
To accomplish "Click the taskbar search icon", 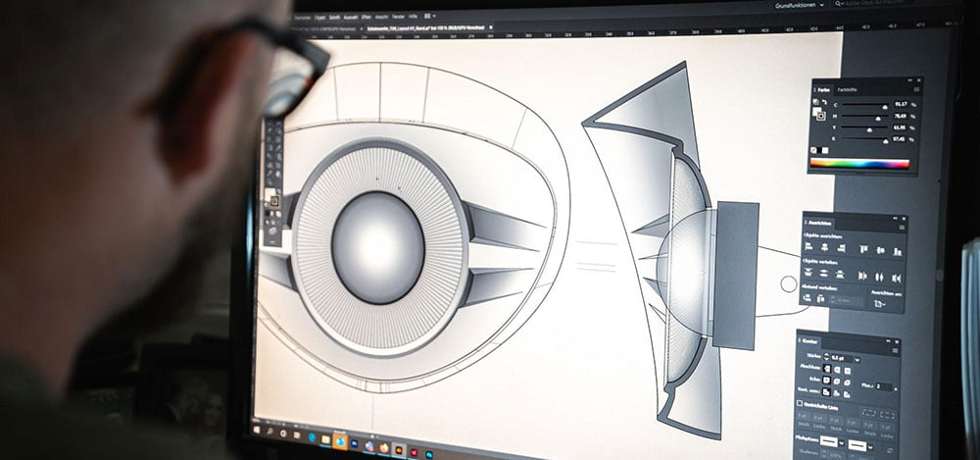I will (x=270, y=432).
